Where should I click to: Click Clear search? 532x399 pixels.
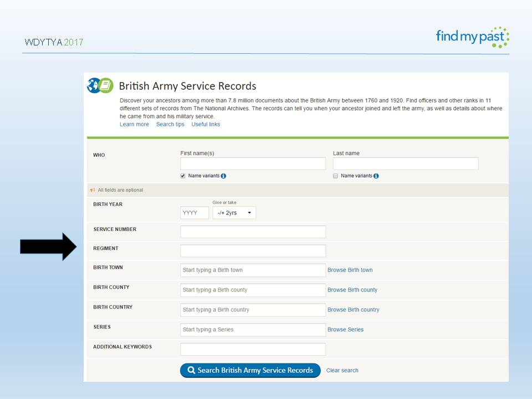point(342,370)
